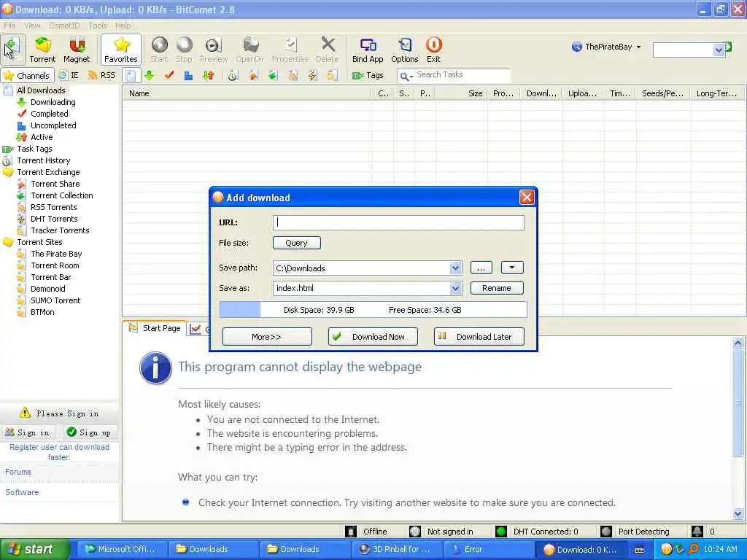747x560 pixels.
Task: Collapse the Torrent Exchange folder
Action: (8, 172)
